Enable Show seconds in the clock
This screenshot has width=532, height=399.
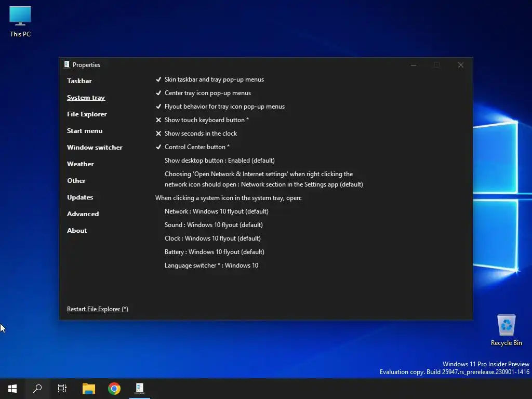pos(196,134)
